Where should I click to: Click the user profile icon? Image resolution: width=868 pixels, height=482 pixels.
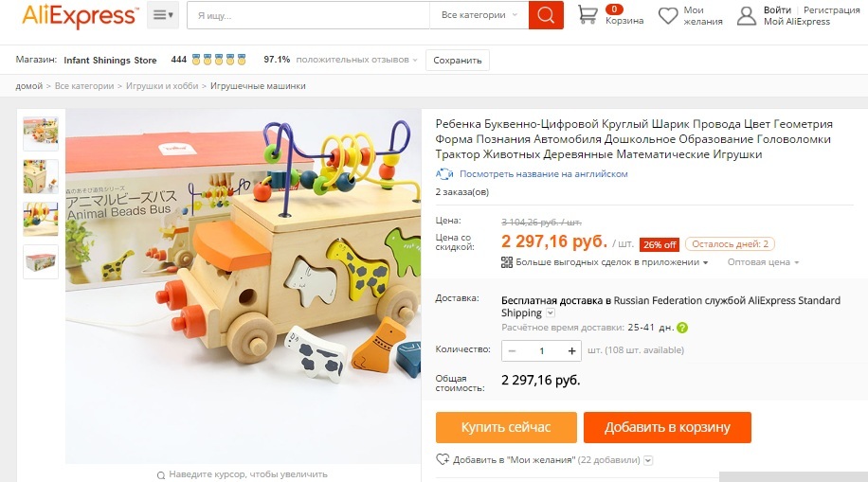click(746, 15)
